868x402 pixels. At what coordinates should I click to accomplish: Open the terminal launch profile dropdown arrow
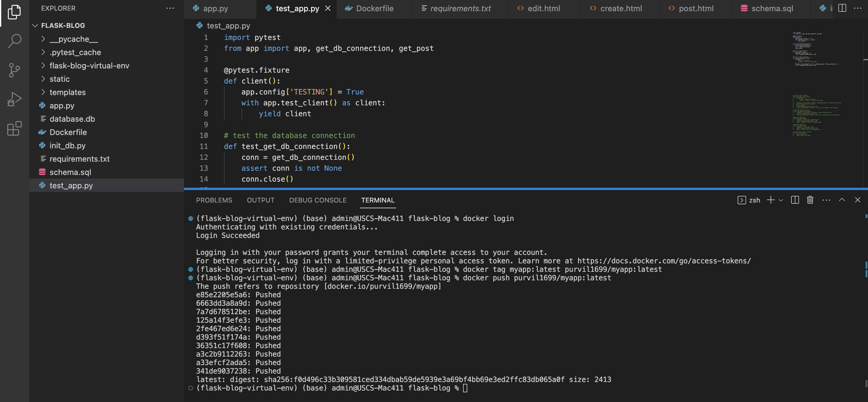point(781,200)
